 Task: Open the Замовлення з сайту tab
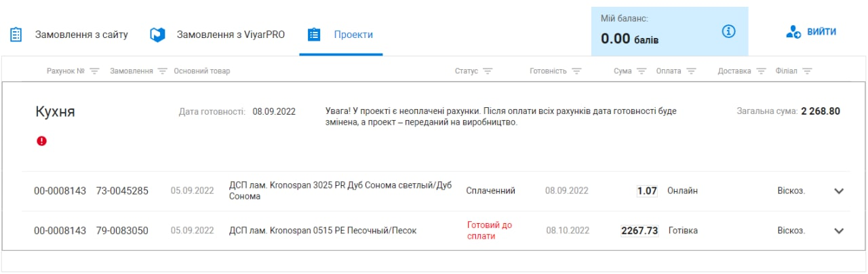coord(69,35)
